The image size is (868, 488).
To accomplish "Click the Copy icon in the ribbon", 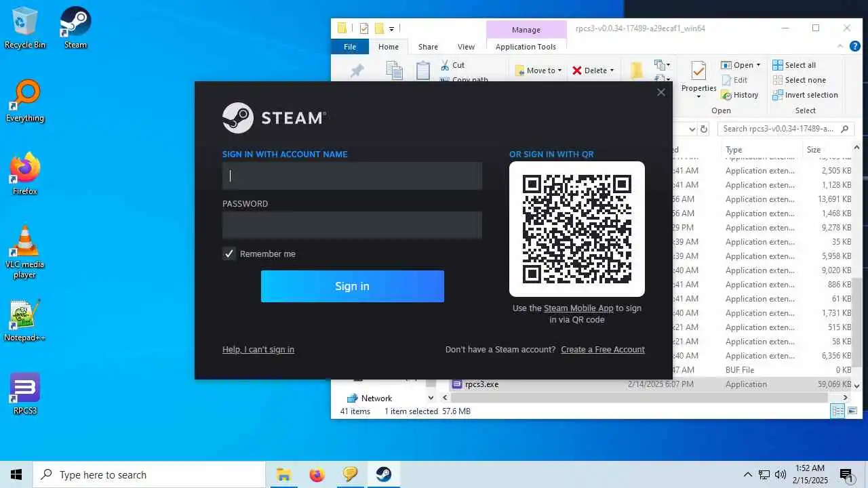I will tap(394, 70).
